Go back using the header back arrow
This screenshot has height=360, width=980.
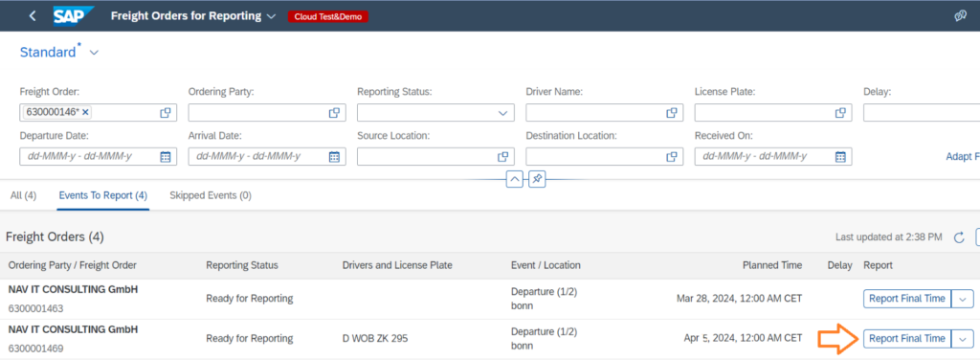pyautogui.click(x=33, y=16)
